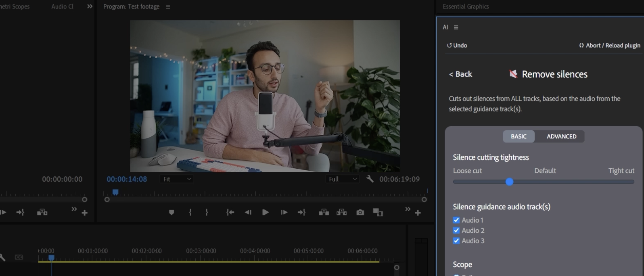Screen dimensions: 644x276
Task: Click the timeline playhead marker
Action: [51, 257]
